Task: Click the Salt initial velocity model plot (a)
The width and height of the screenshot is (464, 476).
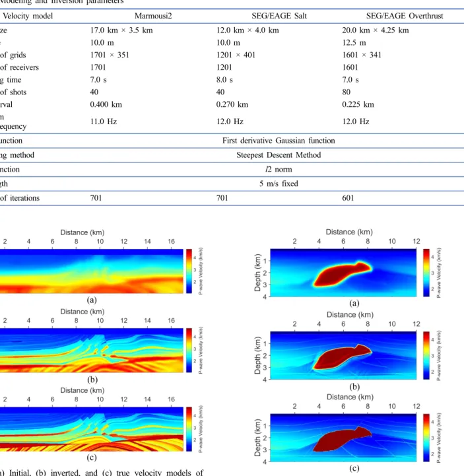Action: [343, 273]
